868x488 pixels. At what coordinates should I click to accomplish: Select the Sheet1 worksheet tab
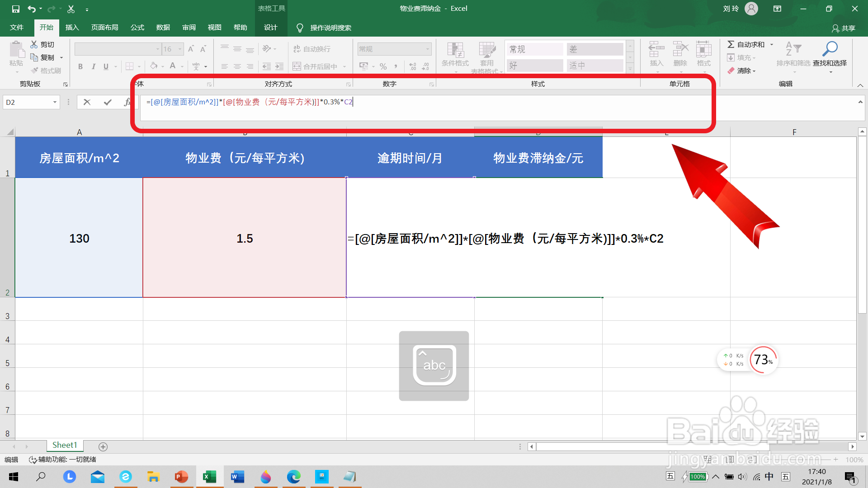click(65, 446)
